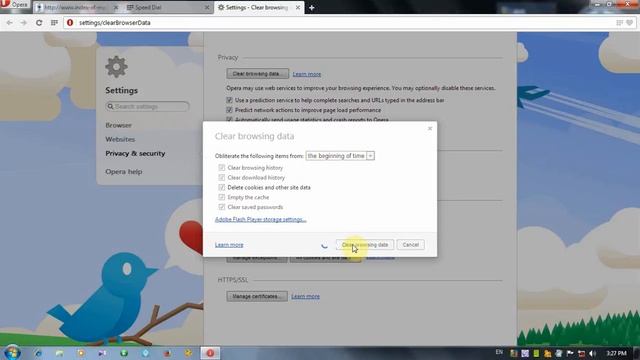Close the Clear browsing data dialog with X
The width and height of the screenshot is (640, 360).
click(430, 129)
